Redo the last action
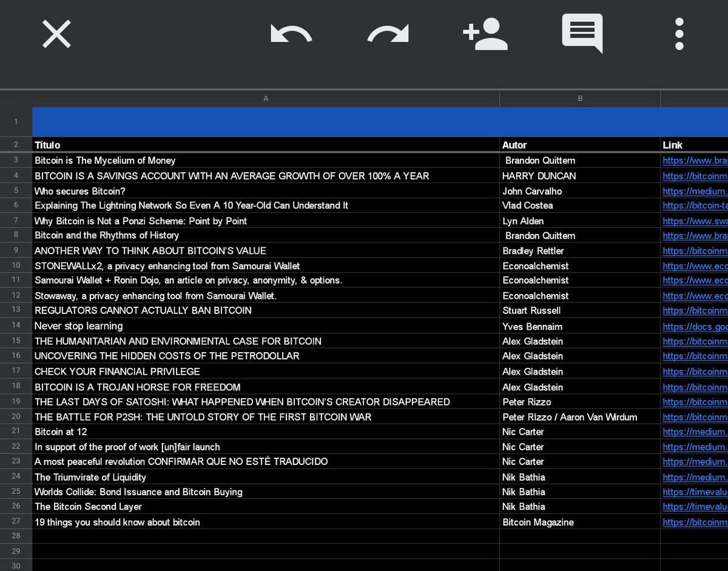728x571 pixels. 388,34
